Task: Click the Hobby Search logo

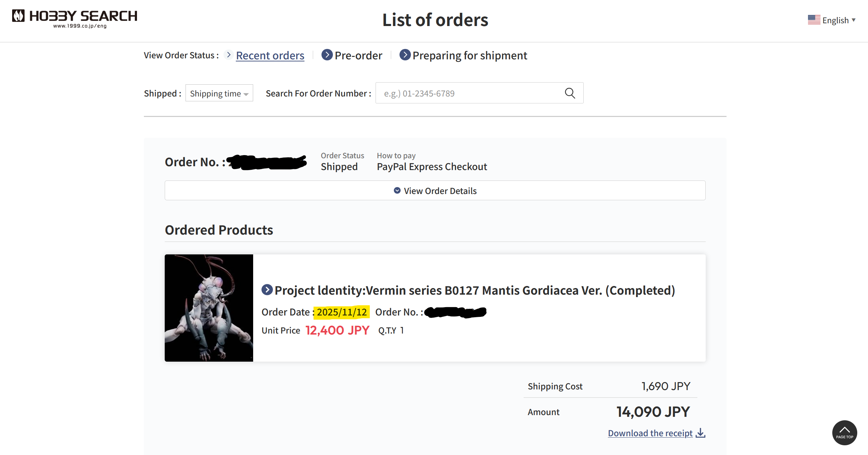Action: click(75, 19)
